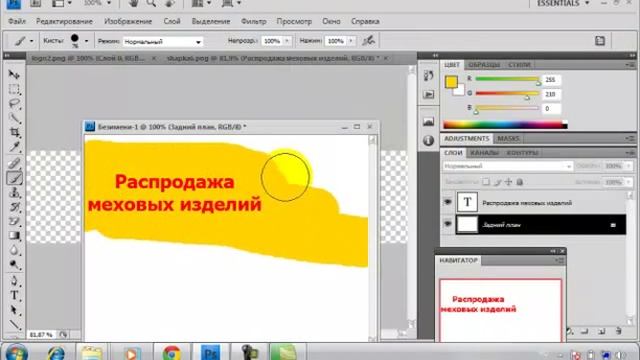
Task: Click the G value input field
Action: tap(551, 94)
